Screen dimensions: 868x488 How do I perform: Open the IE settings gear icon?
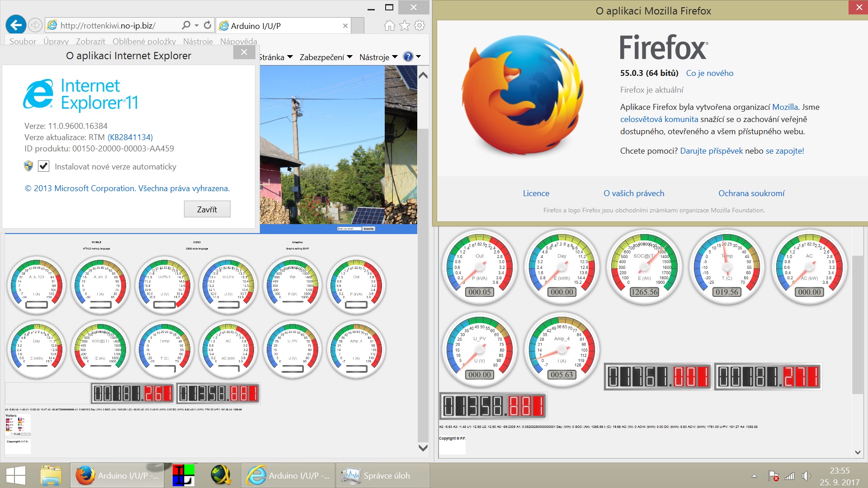pos(420,26)
